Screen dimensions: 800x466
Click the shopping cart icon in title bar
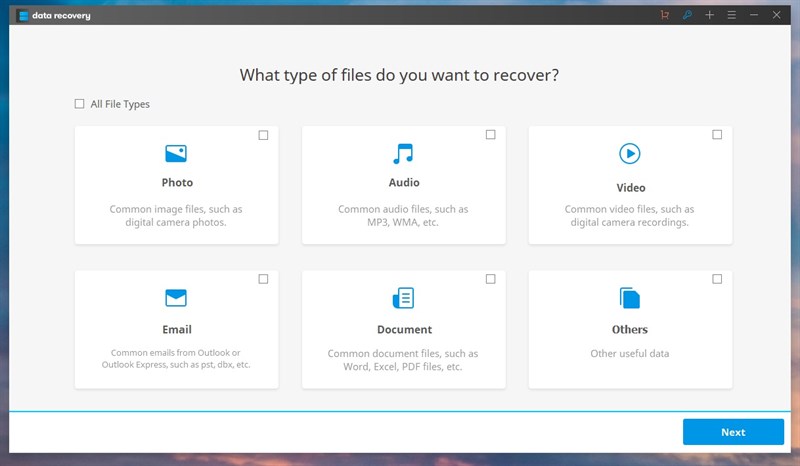coord(665,15)
